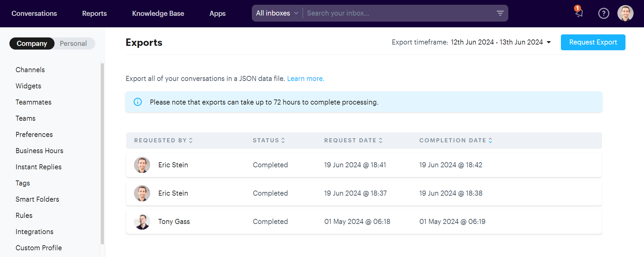
Task: Click the info icon in notice banner
Action: tap(138, 102)
